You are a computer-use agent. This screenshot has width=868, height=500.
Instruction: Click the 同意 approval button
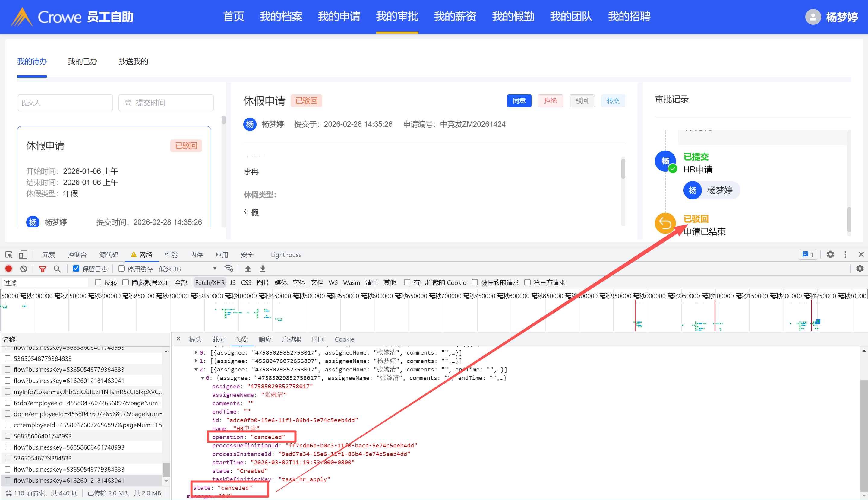click(x=519, y=100)
